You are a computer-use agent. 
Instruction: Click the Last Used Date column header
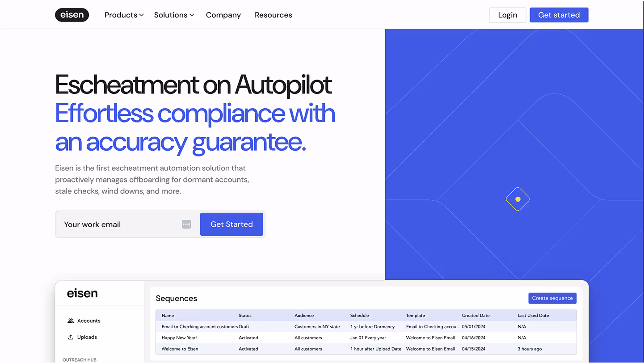coord(534,316)
